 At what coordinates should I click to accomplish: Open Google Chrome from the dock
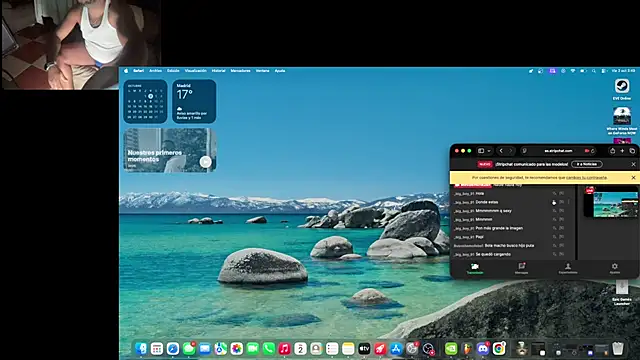pos(499,349)
